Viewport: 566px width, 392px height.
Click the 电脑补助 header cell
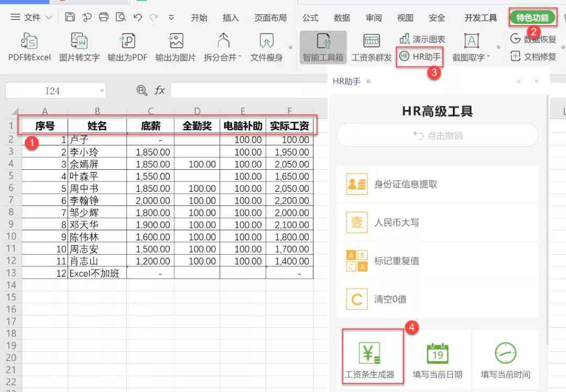(x=243, y=126)
